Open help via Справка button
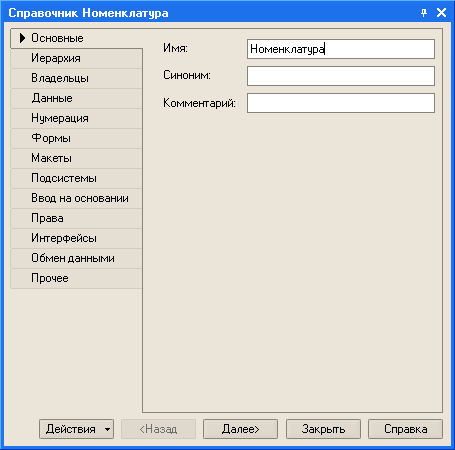The image size is (455, 450). 405,429
